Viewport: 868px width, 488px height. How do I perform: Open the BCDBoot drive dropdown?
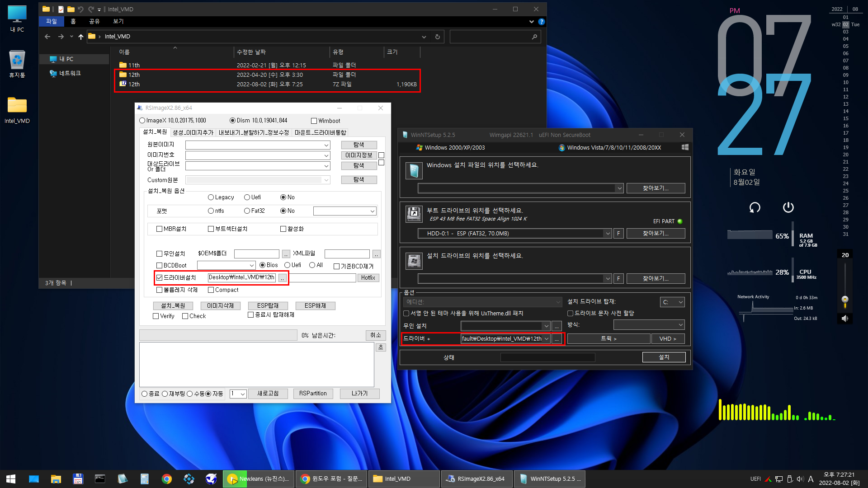click(x=251, y=266)
